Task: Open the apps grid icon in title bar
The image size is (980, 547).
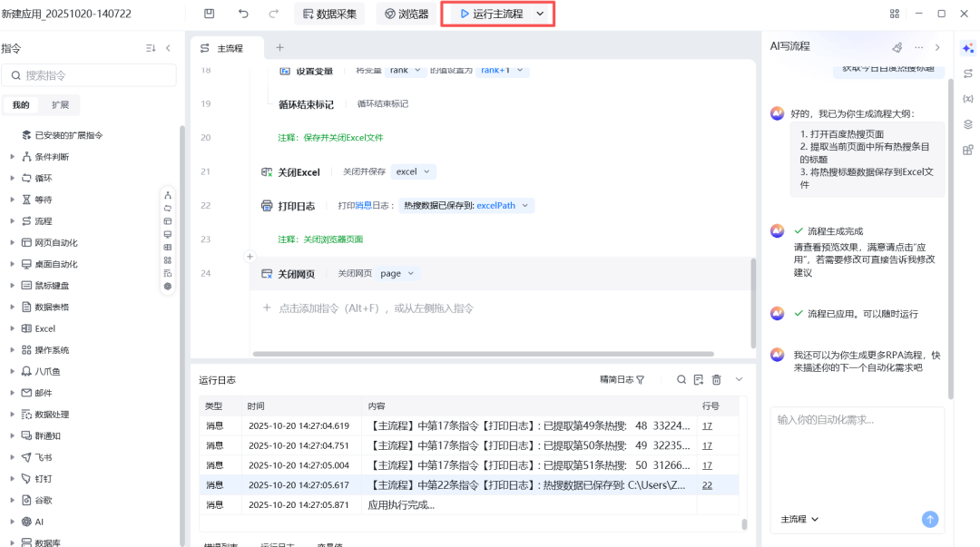Action: click(x=895, y=14)
